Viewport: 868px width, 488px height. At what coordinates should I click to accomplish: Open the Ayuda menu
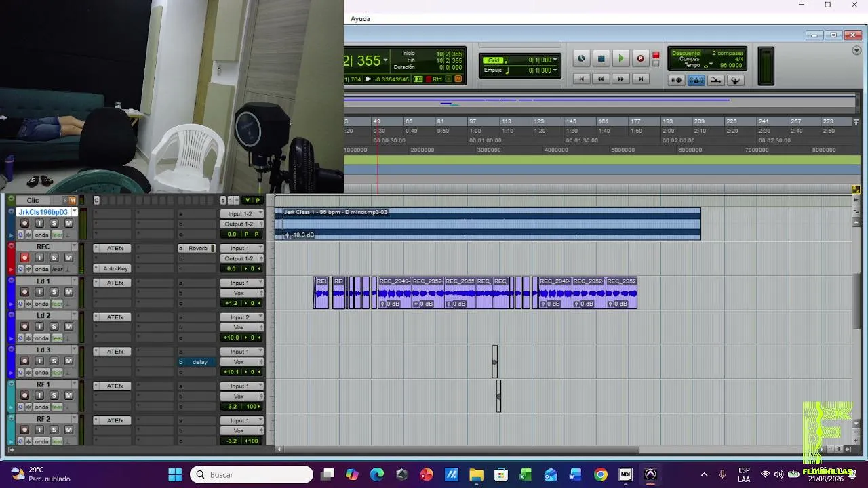(x=360, y=18)
